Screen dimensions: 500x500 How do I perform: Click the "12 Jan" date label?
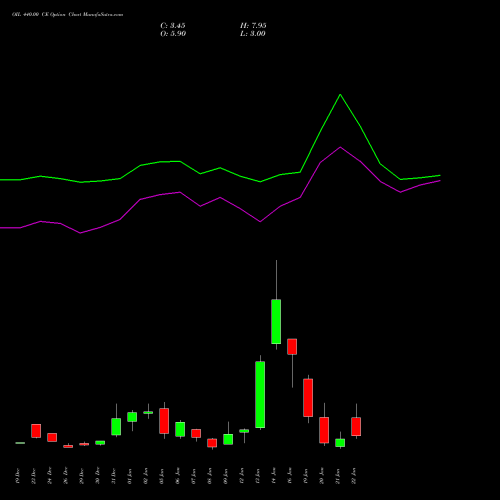(x=242, y=476)
